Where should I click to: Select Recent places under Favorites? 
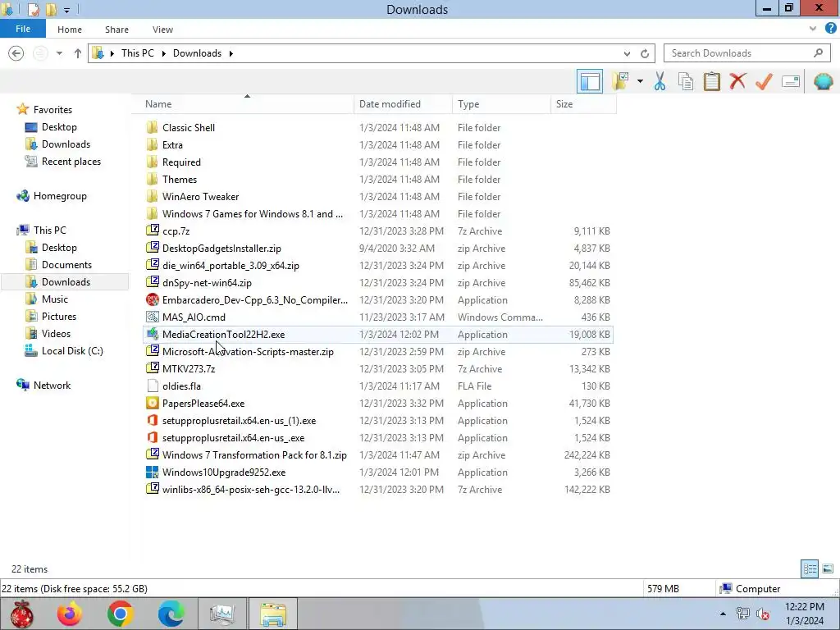click(71, 162)
